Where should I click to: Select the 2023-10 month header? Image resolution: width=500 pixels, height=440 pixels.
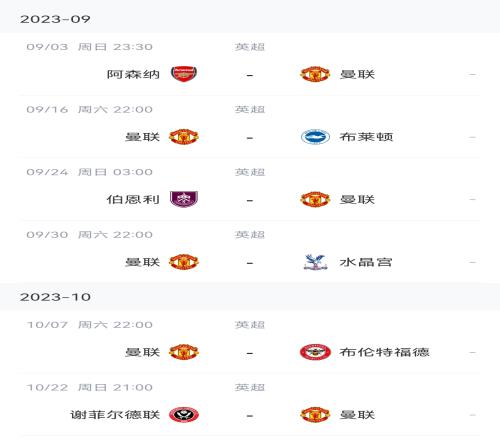tap(250, 297)
